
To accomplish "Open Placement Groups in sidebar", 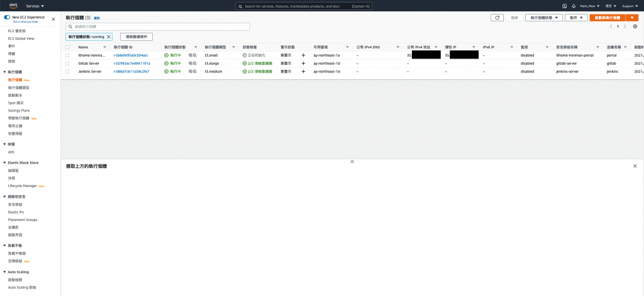I will pyautogui.click(x=23, y=220).
